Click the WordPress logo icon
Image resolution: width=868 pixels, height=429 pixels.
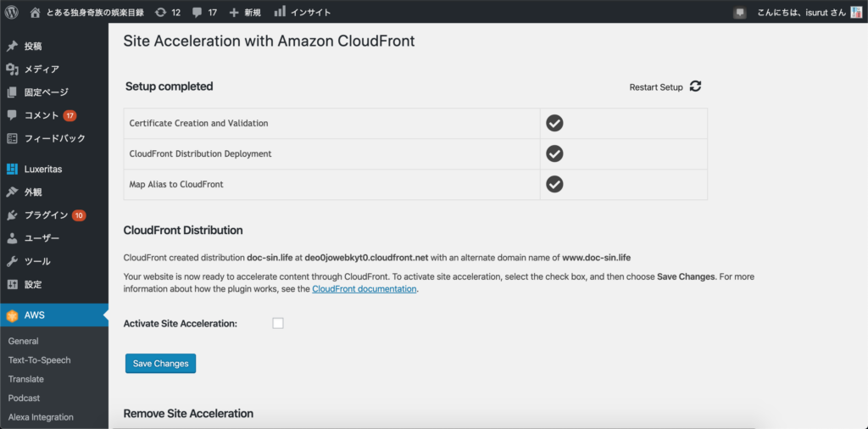(x=12, y=12)
